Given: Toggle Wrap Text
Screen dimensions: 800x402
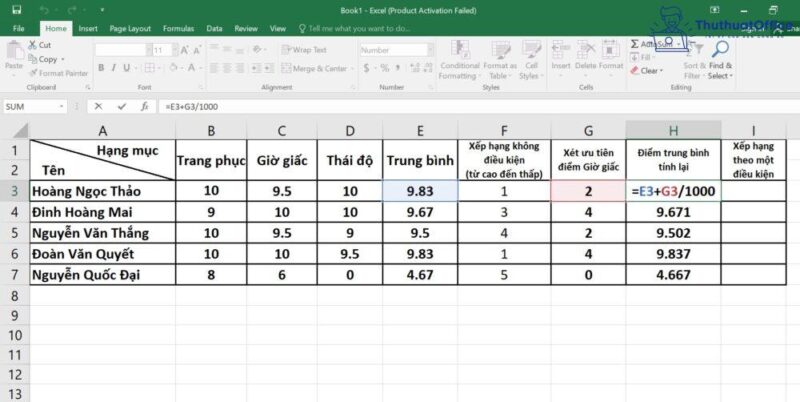Looking at the screenshot, I should (x=304, y=49).
